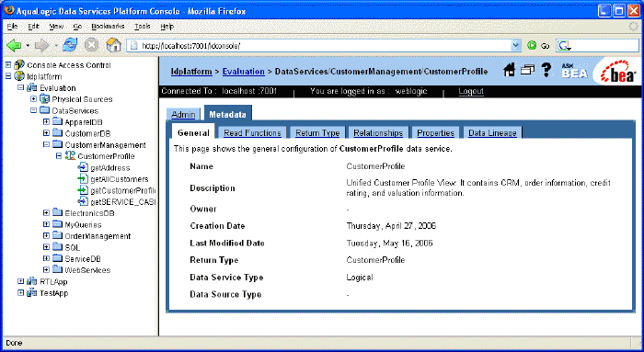This screenshot has width=644, height=352.
Task: Open the Tools menu
Action: coord(143,27)
